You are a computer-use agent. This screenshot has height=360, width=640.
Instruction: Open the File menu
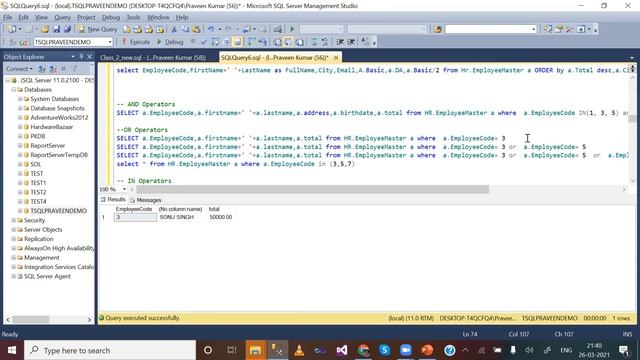tap(7, 17)
